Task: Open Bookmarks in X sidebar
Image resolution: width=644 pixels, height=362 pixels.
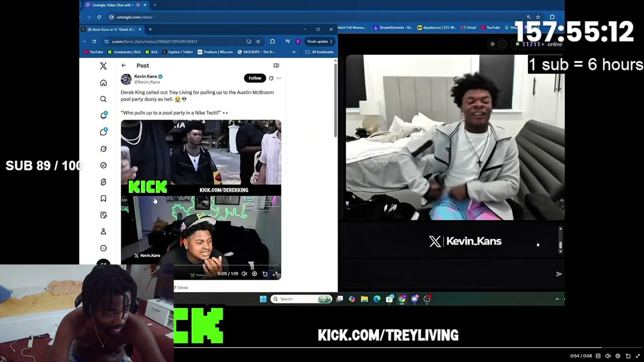Action: point(103,199)
